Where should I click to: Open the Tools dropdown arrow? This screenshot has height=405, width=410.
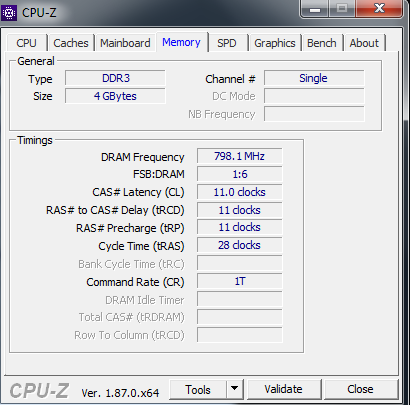tap(235, 389)
